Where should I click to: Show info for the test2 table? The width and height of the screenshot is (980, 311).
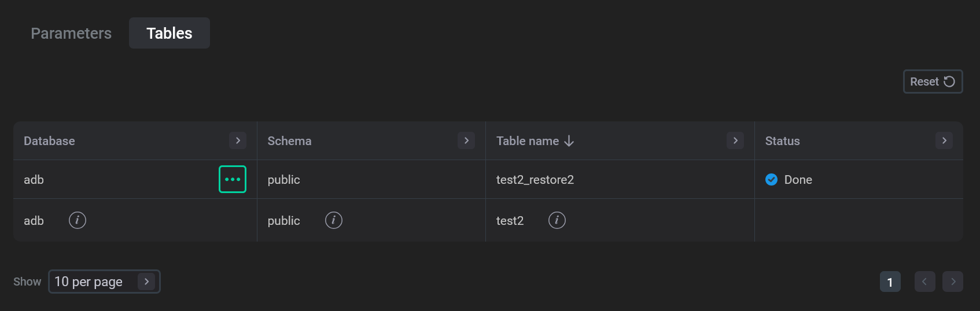click(557, 220)
